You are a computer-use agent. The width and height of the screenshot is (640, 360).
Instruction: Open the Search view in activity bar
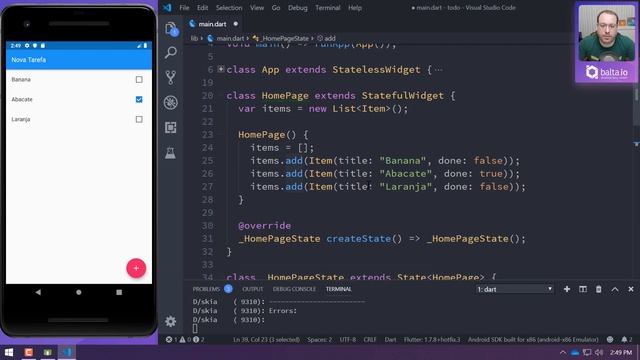[171, 52]
